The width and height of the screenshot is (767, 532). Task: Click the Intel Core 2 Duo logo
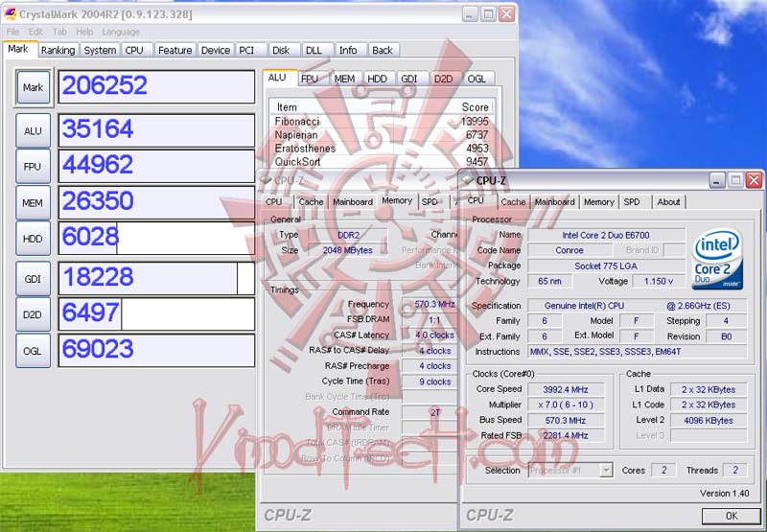(x=717, y=259)
